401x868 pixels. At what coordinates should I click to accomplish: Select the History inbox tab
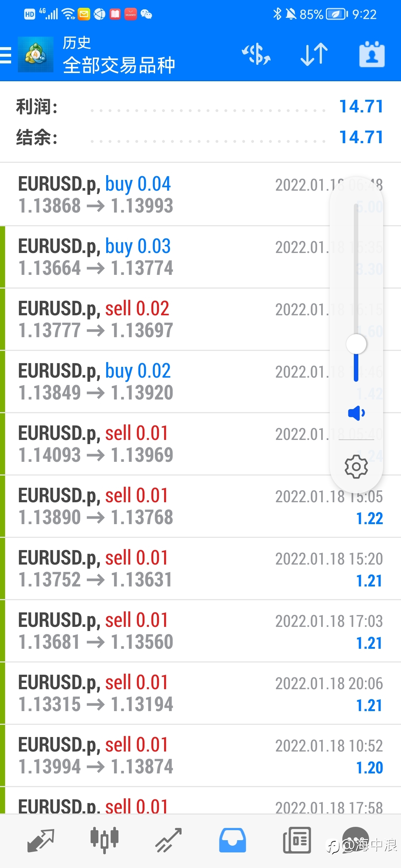click(232, 840)
